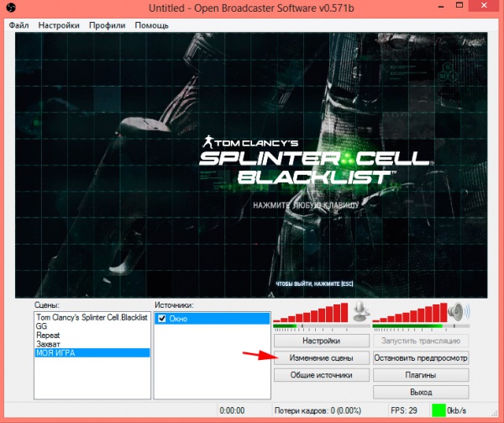Adjust the microphone volume meter
This screenshot has width=504, height=423.
(x=311, y=314)
